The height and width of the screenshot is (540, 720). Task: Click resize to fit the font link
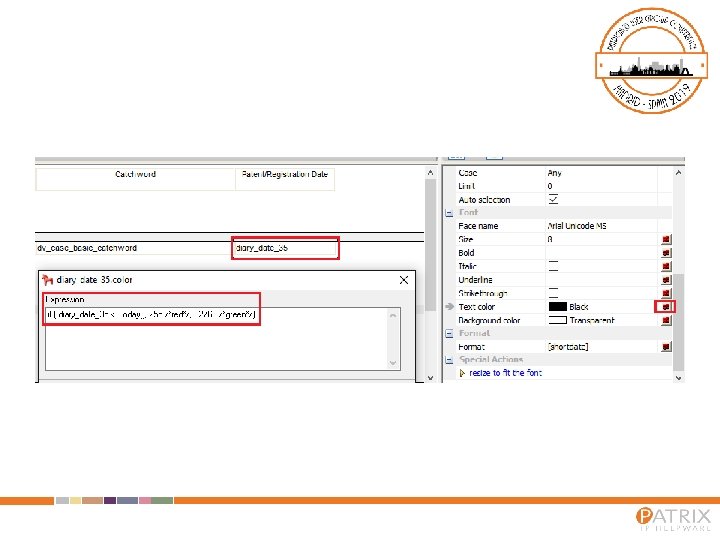click(x=505, y=373)
